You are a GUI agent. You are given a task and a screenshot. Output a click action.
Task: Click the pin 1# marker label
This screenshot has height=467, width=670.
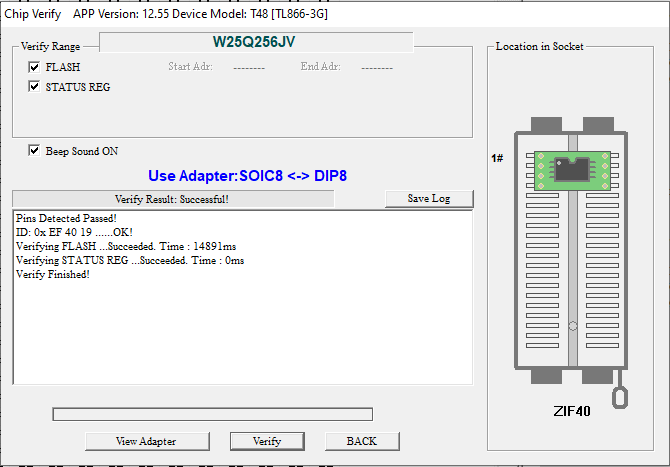(x=497, y=159)
